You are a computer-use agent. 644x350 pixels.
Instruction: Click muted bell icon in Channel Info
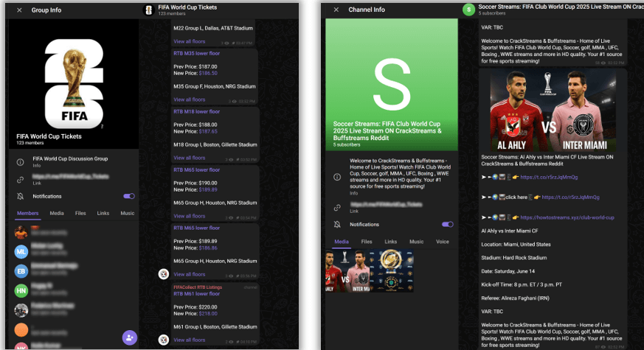[337, 225]
